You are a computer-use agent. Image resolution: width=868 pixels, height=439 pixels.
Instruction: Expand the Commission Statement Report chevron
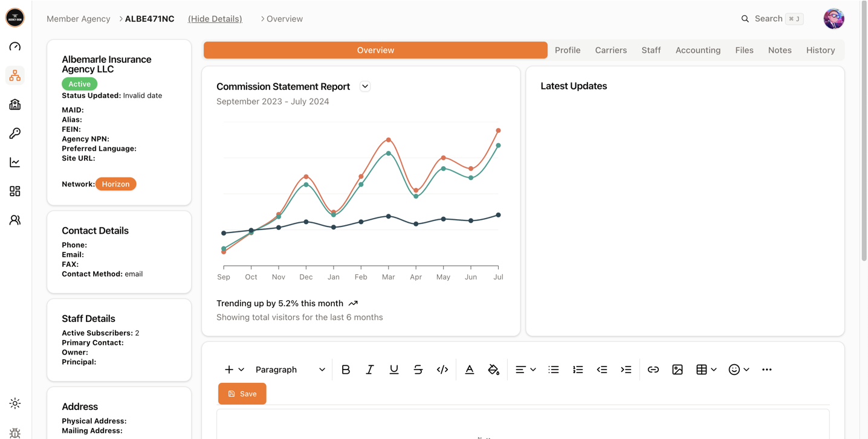[365, 86]
